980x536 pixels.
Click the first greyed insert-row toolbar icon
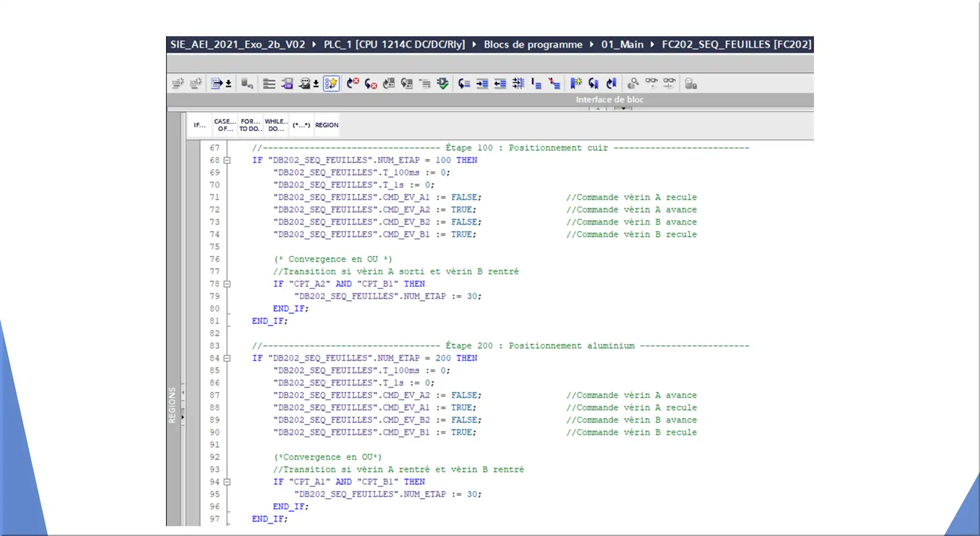pyautogui.click(x=178, y=84)
